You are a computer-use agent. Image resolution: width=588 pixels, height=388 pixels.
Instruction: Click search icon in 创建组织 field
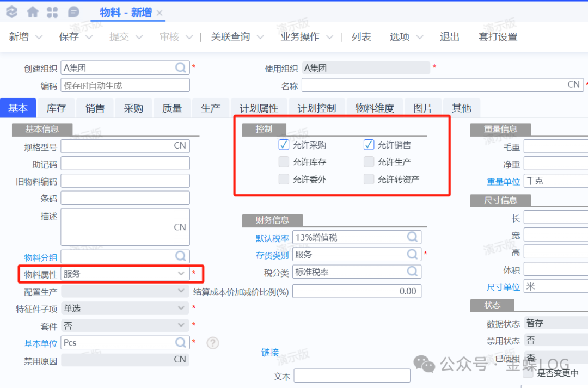(x=181, y=68)
